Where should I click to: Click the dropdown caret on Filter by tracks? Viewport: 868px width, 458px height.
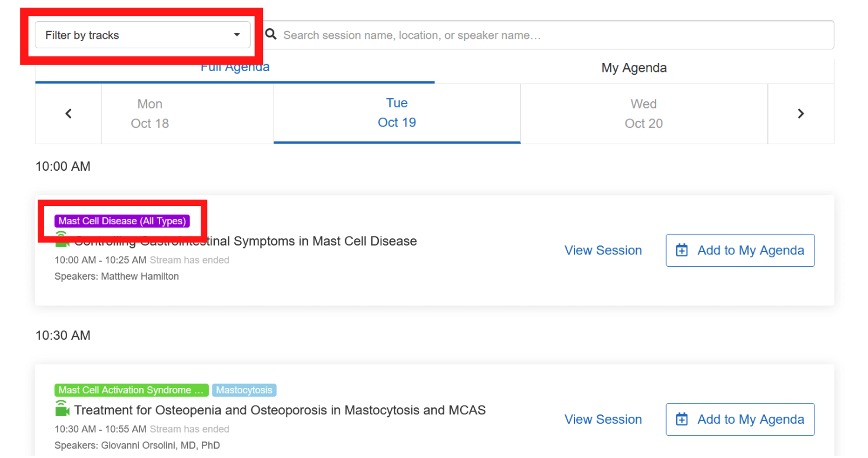(237, 35)
